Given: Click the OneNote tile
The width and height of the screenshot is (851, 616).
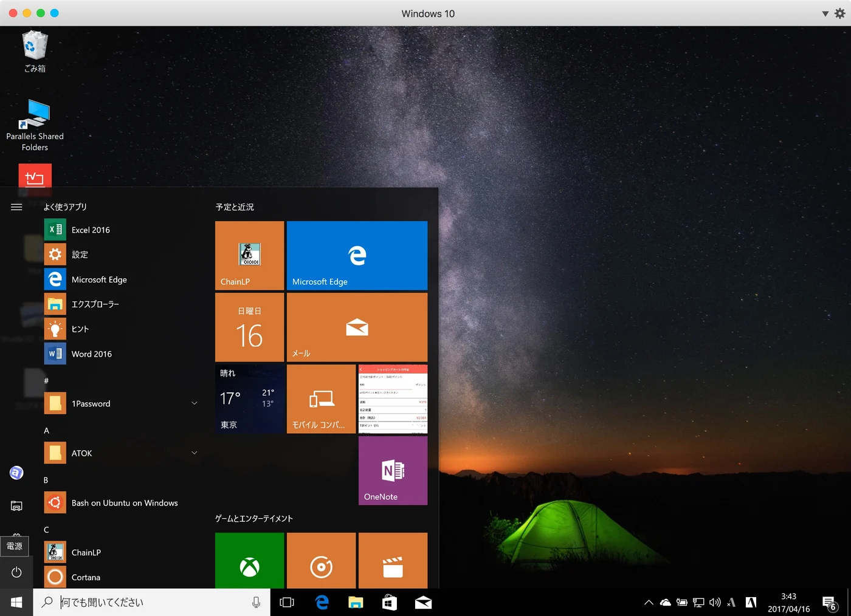Looking at the screenshot, I should [x=393, y=471].
